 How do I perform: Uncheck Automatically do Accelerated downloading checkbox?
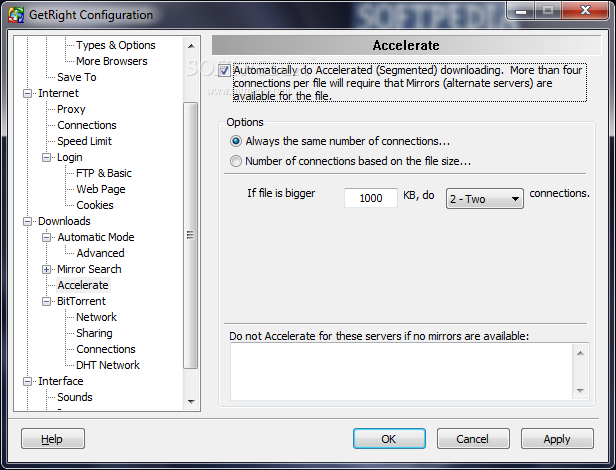click(224, 71)
